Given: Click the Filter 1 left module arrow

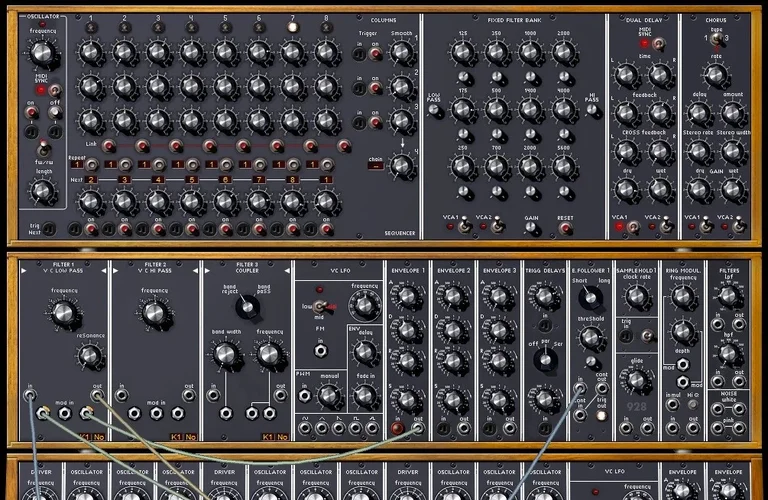Looking at the screenshot, I should pos(24,270).
